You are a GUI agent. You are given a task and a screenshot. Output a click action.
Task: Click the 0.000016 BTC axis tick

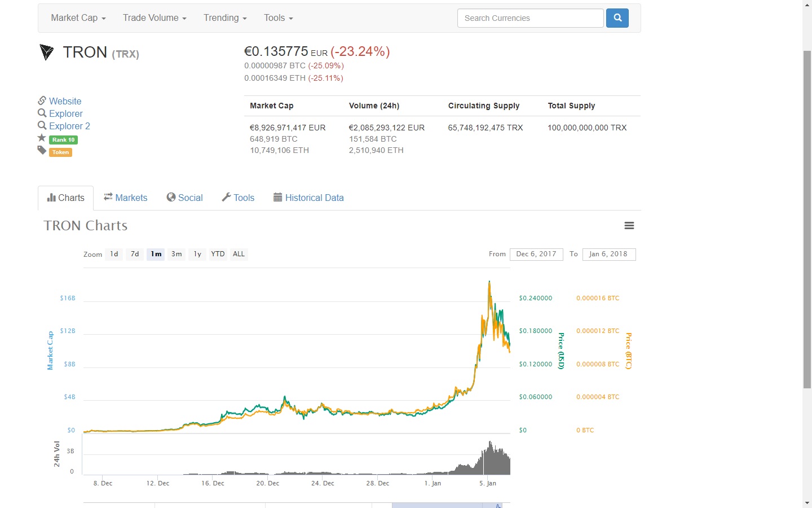tap(598, 298)
